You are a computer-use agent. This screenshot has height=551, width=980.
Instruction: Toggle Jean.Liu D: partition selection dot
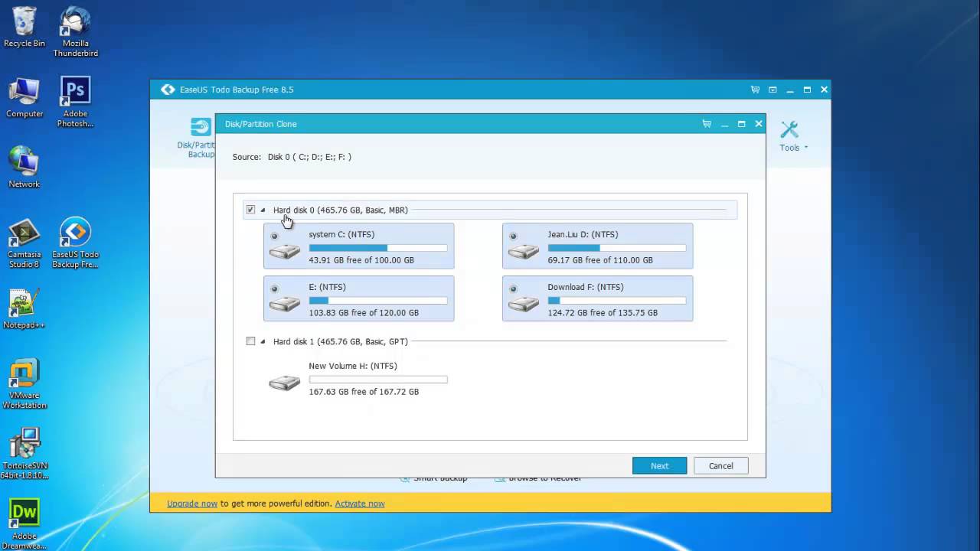point(513,236)
